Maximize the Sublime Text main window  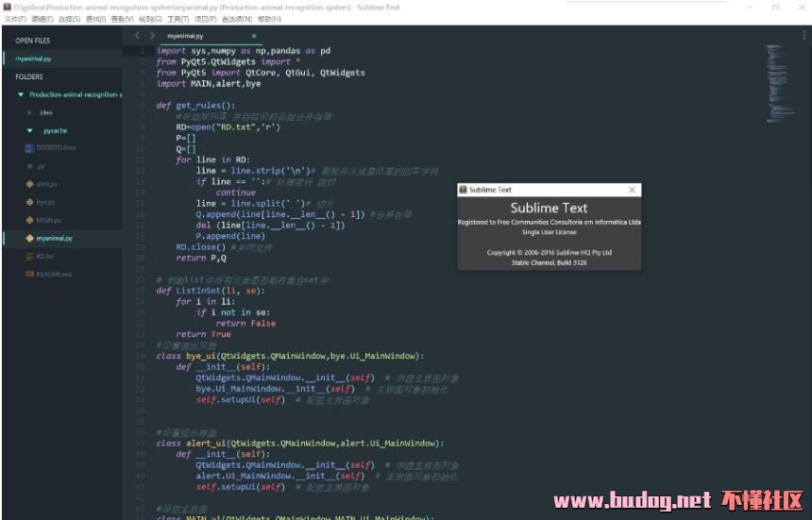(775, 8)
